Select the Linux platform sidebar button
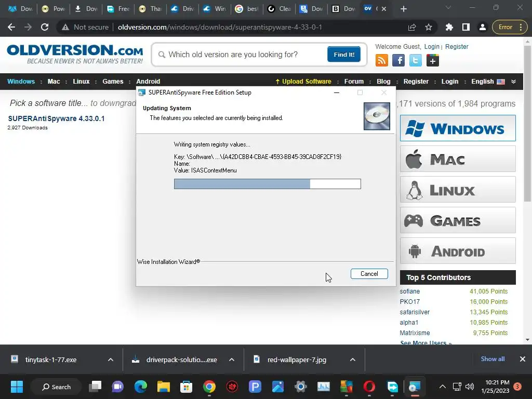 (x=458, y=189)
